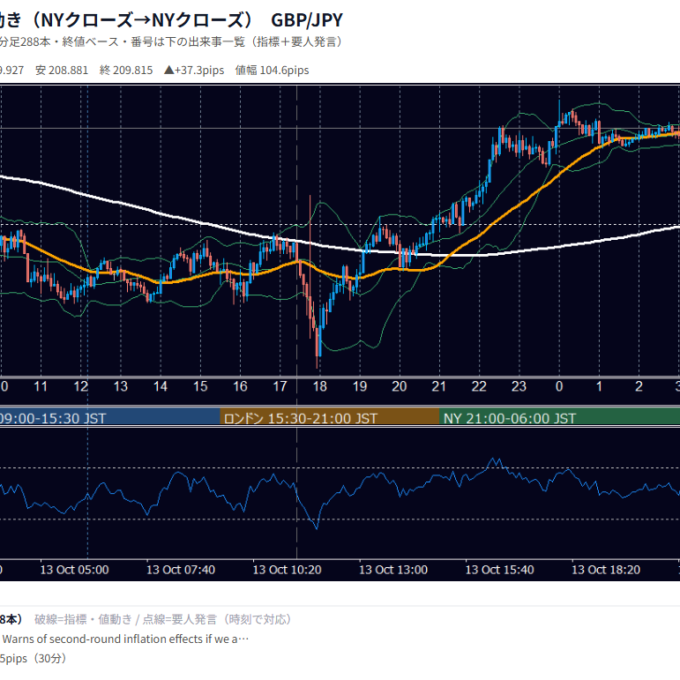The height and width of the screenshot is (680, 680).
Task: Click the 13 Oct 07:40 time label
Action: click(181, 569)
